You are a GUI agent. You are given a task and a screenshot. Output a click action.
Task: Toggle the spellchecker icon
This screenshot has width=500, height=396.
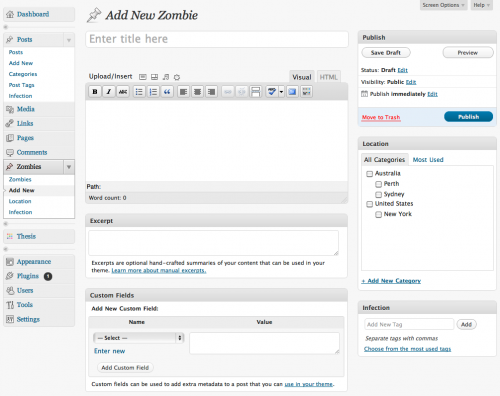point(272,92)
